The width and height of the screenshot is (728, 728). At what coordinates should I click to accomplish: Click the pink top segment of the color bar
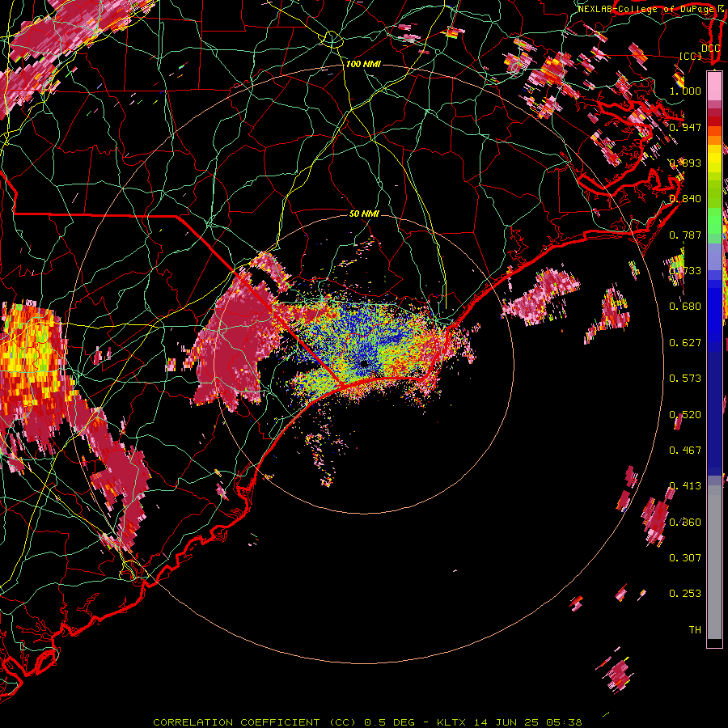point(714,86)
